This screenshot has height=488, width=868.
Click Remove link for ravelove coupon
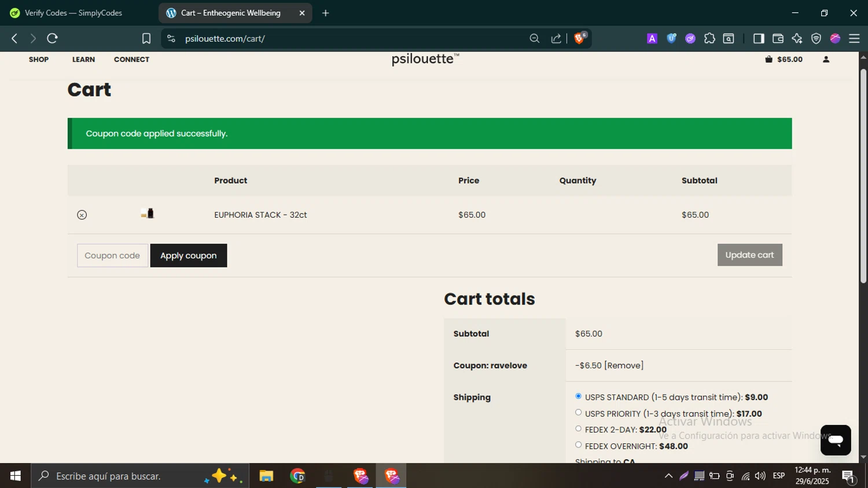(624, 365)
